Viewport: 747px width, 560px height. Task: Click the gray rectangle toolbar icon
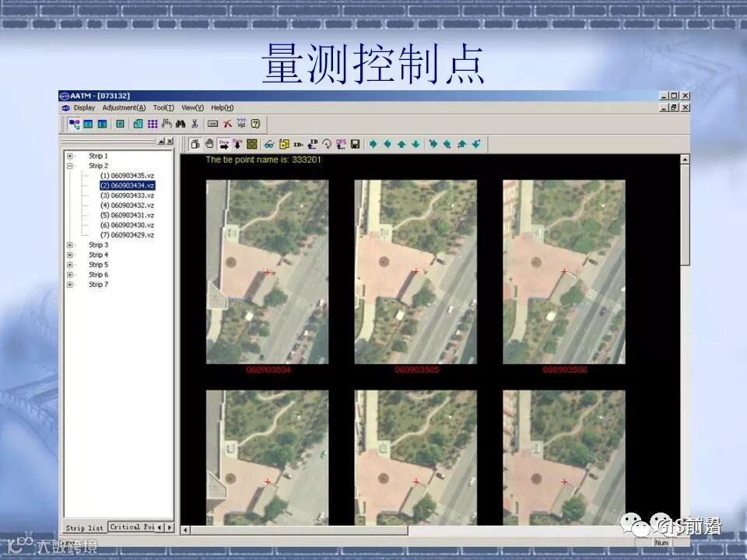pyautogui.click(x=213, y=124)
